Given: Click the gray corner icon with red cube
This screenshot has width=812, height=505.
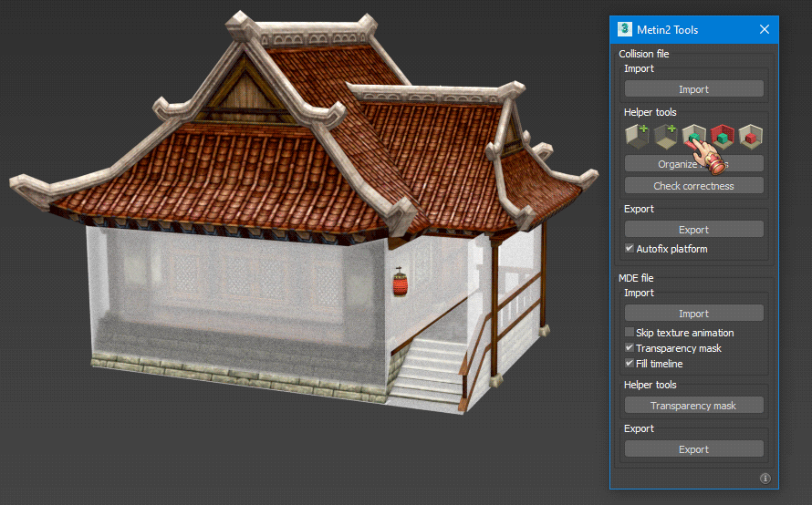Looking at the screenshot, I should pyautogui.click(x=751, y=136).
